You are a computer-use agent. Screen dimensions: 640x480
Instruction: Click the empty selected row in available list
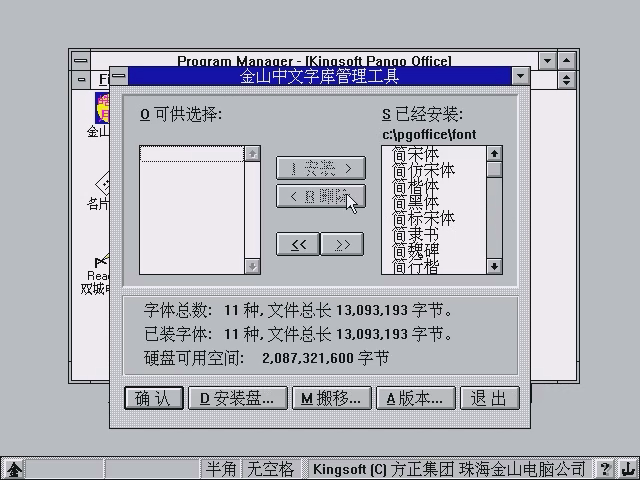pyautogui.click(x=192, y=154)
